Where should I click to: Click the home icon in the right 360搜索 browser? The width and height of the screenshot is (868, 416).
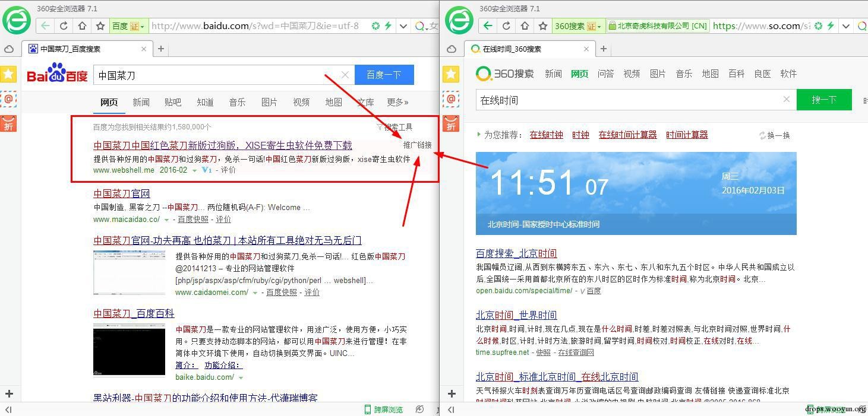pyautogui.click(x=525, y=26)
